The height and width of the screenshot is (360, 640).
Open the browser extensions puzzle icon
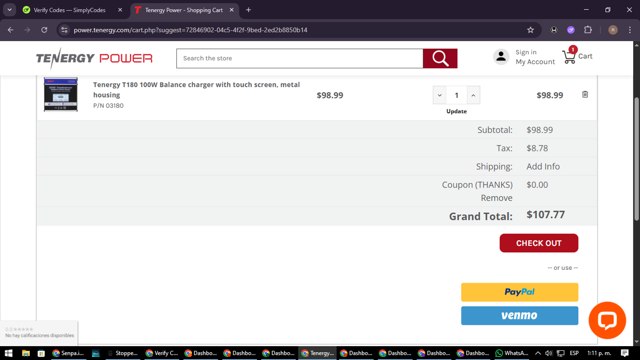(588, 30)
